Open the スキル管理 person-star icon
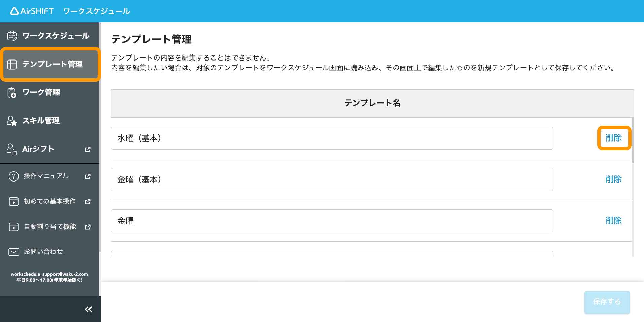Screen dimensions: 644x322 click(12, 121)
